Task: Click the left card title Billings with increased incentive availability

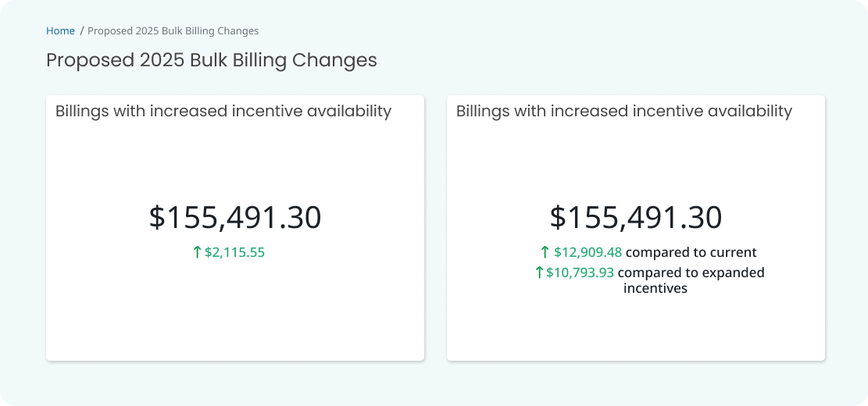Action: [x=223, y=111]
